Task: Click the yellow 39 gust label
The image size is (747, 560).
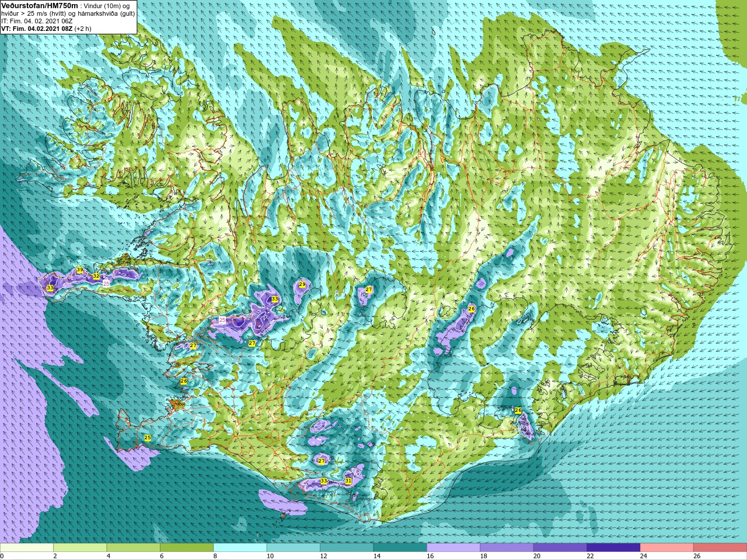Action: click(80, 270)
